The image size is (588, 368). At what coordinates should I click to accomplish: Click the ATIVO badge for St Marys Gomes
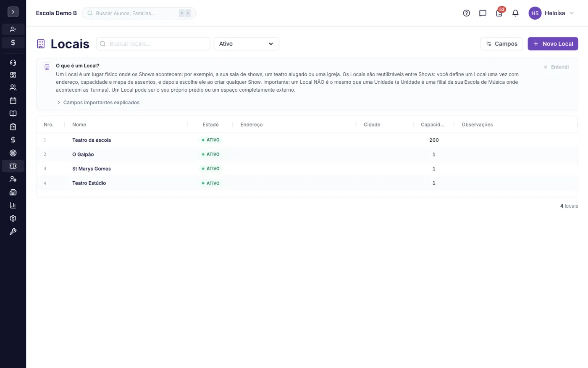pos(210,169)
